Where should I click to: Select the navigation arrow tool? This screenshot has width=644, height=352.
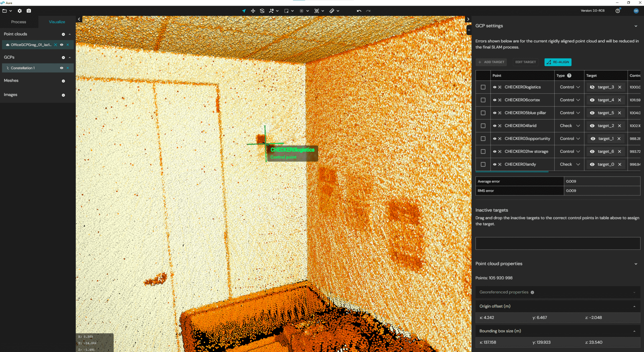point(244,11)
